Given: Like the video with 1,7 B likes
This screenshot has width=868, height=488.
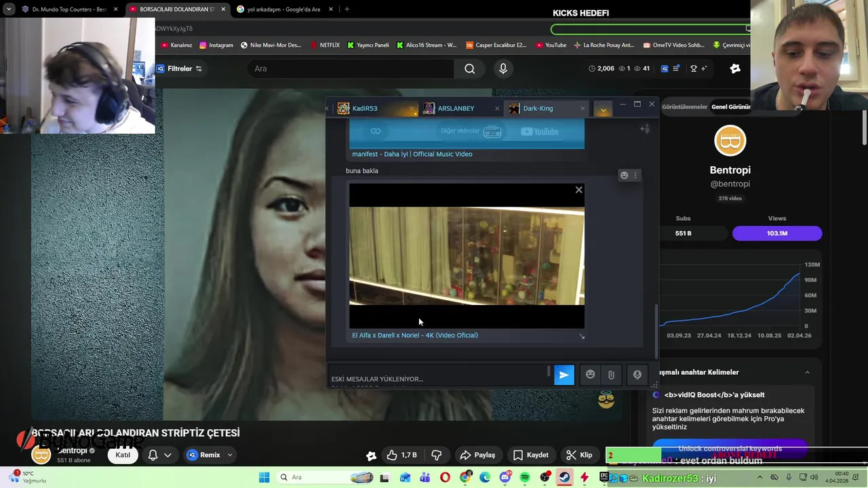Looking at the screenshot, I should pos(402,455).
